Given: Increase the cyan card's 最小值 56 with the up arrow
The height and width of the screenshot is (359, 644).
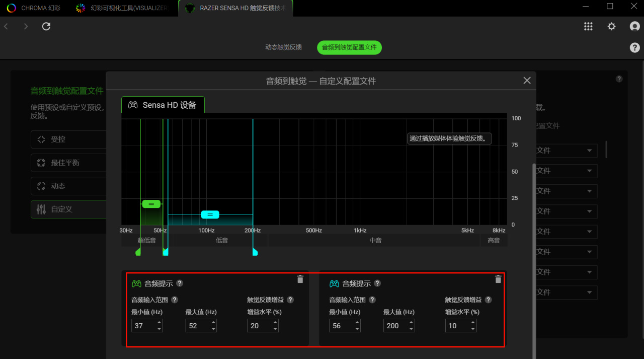Looking at the screenshot, I should [x=357, y=323].
